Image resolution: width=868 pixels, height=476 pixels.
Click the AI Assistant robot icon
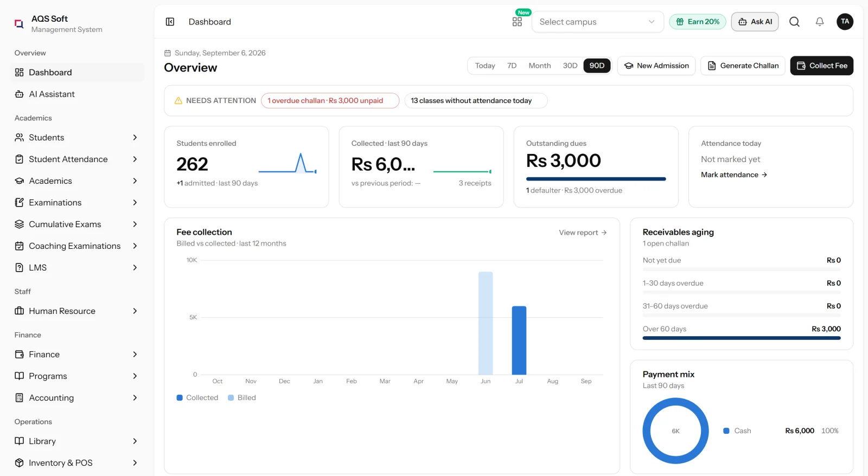(x=20, y=94)
